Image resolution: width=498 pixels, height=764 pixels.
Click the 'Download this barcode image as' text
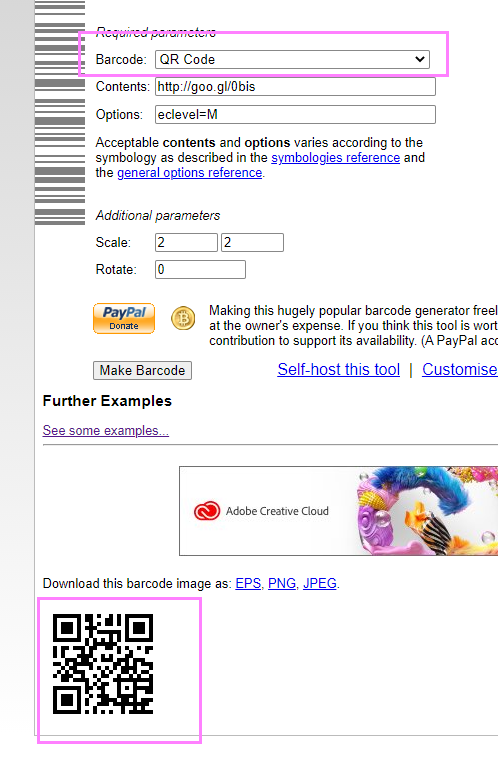pos(137,583)
